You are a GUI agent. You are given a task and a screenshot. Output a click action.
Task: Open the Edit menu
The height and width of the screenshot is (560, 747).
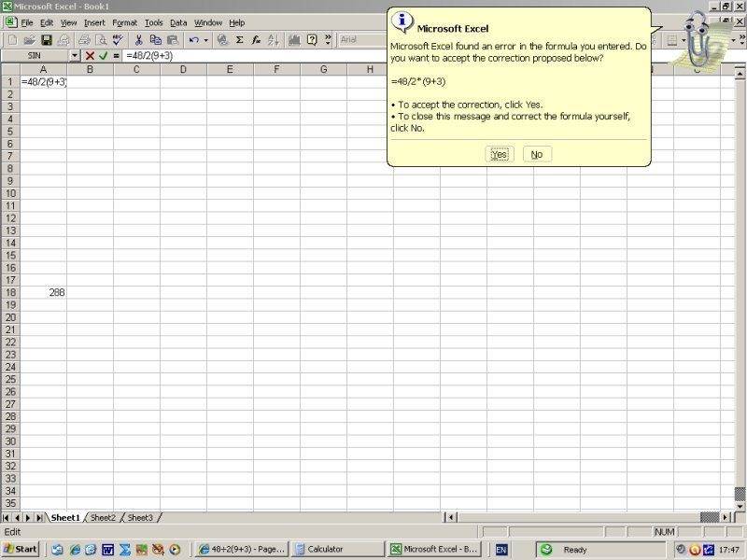[47, 22]
